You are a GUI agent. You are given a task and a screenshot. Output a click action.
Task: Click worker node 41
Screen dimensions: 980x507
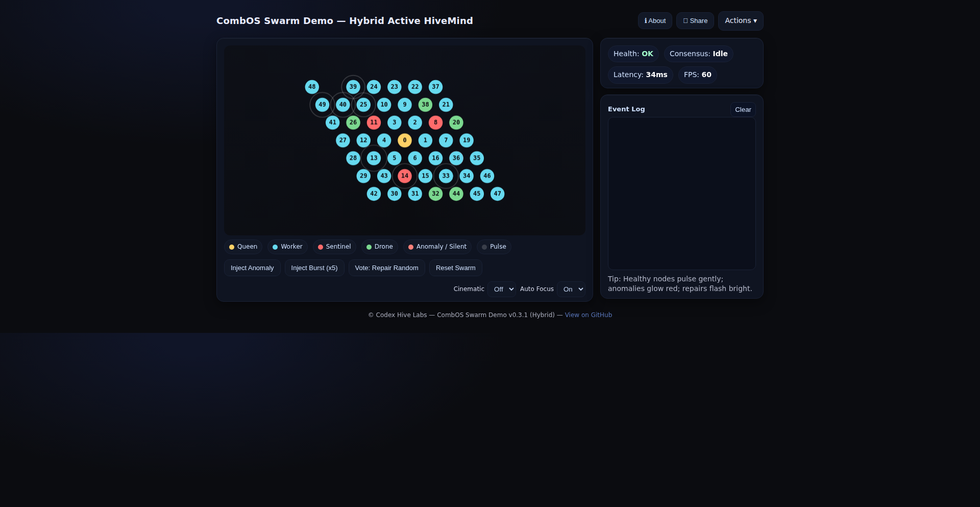[x=333, y=123]
